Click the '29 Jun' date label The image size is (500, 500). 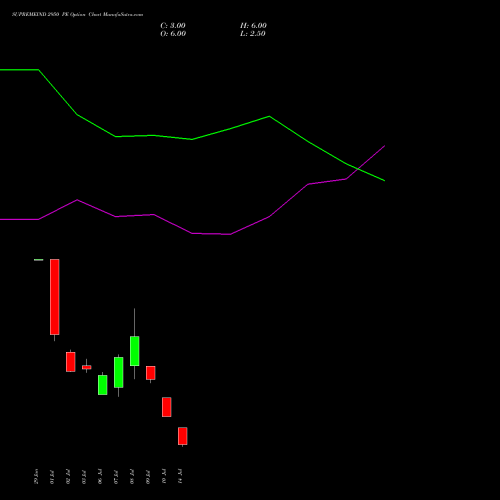36,477
